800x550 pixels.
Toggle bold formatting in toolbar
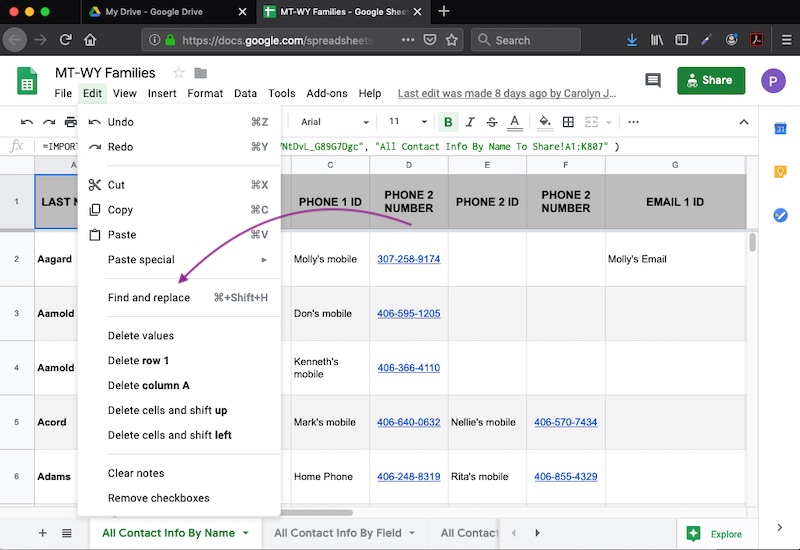coord(448,122)
